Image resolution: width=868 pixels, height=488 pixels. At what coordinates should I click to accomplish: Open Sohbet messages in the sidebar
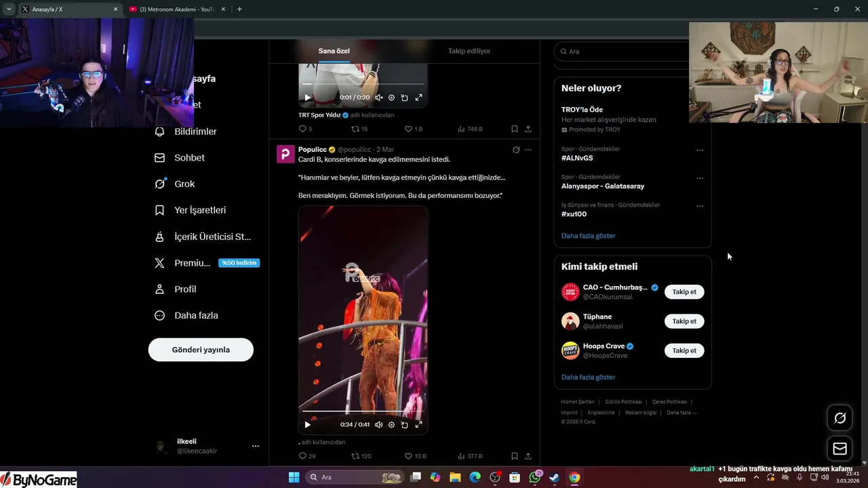click(180, 157)
